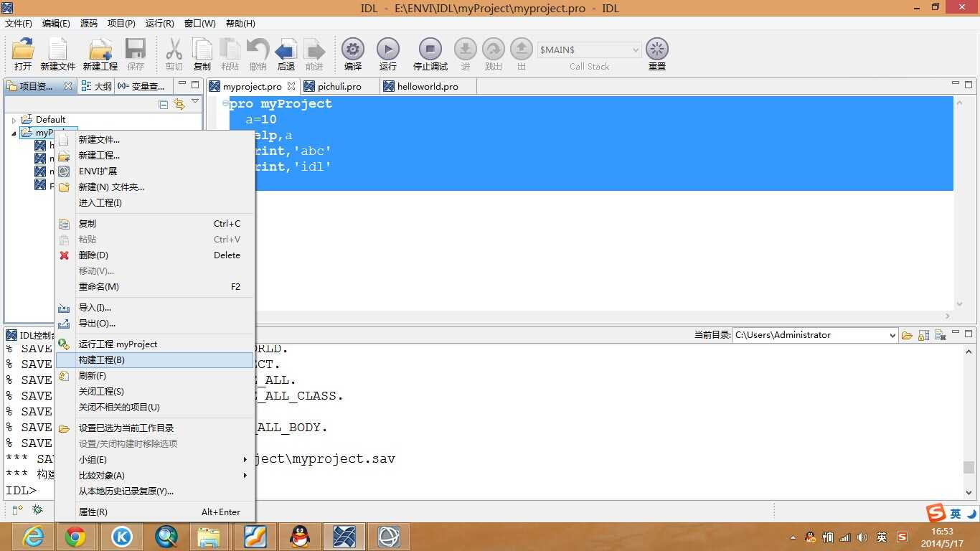Screen dimensions: 980x551
Task: Select 新建文件... in context menu
Action: 155,139
